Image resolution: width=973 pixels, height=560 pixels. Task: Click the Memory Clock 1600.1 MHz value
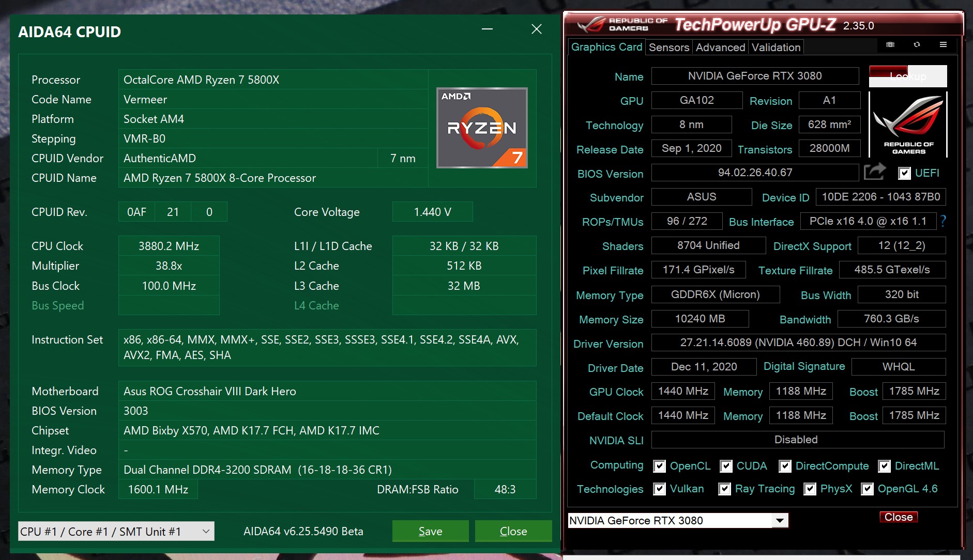click(x=158, y=489)
